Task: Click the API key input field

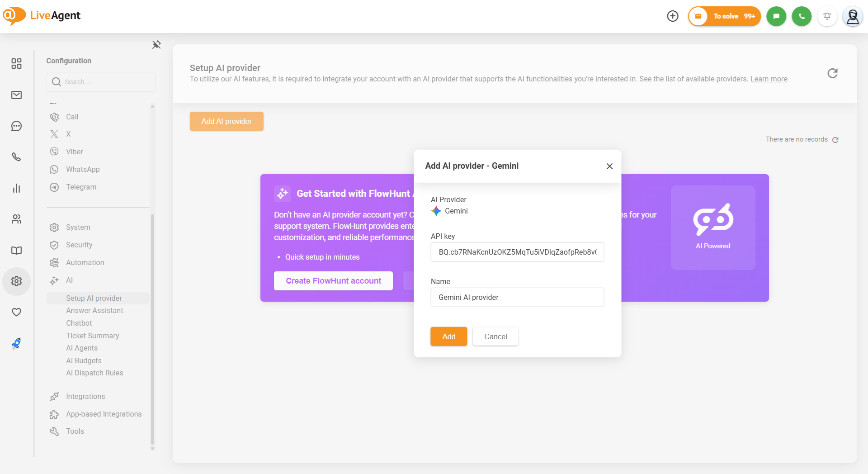Action: (x=517, y=252)
